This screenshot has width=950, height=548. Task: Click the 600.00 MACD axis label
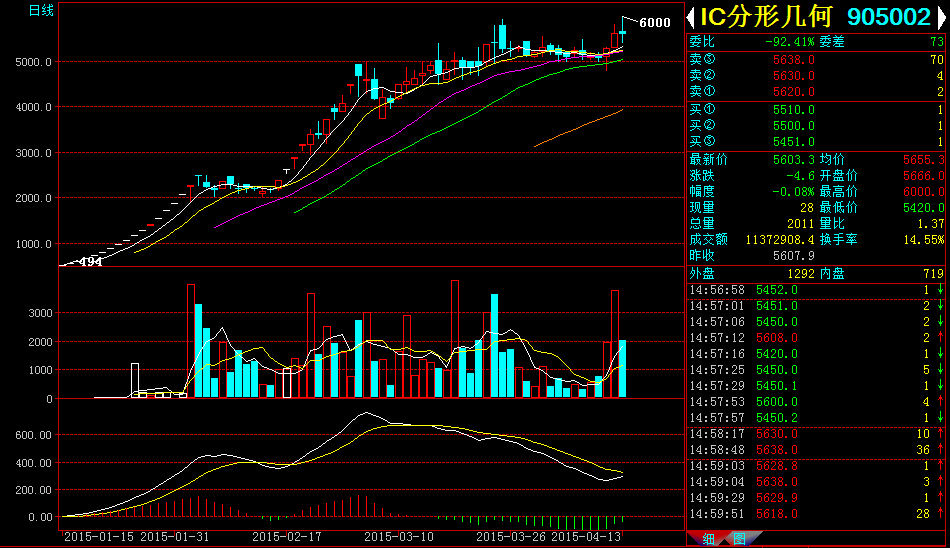pos(33,435)
